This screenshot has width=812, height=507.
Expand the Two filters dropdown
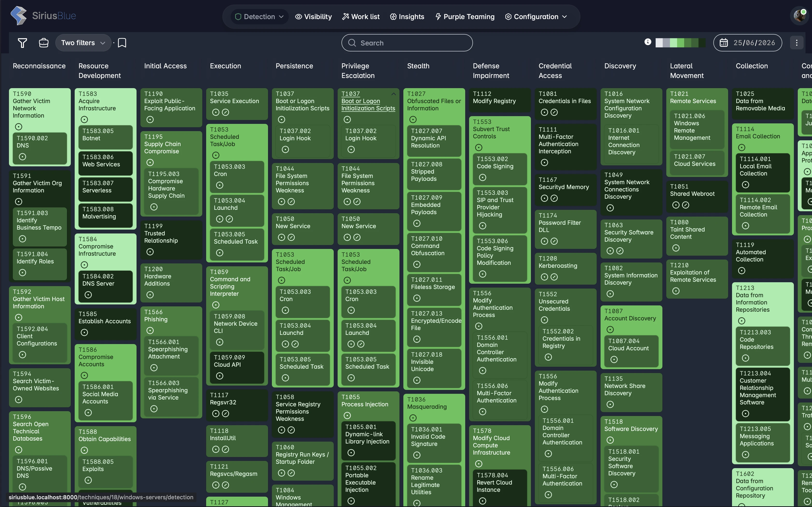83,43
